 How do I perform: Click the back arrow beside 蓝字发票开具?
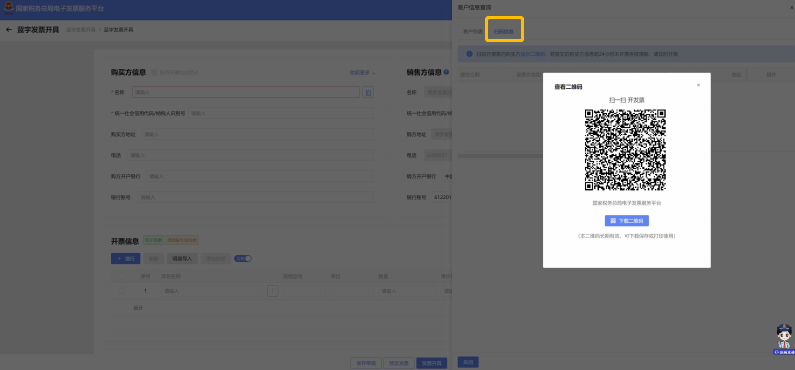(x=9, y=30)
